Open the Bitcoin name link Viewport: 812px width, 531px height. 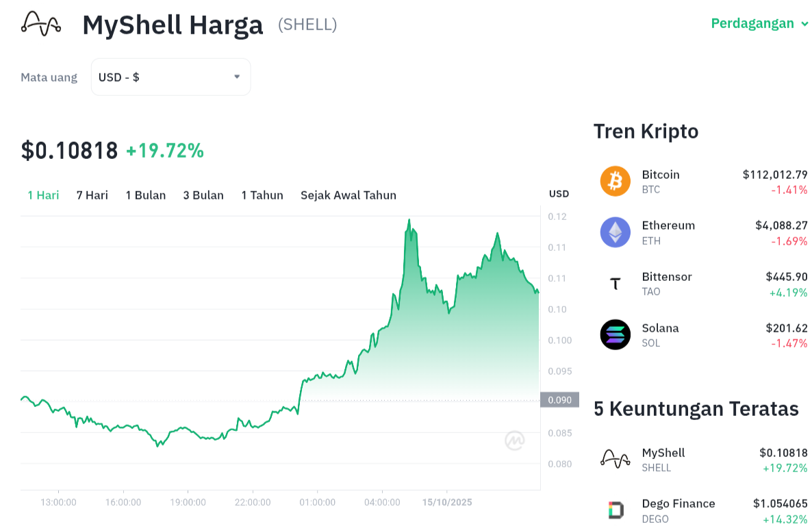660,175
